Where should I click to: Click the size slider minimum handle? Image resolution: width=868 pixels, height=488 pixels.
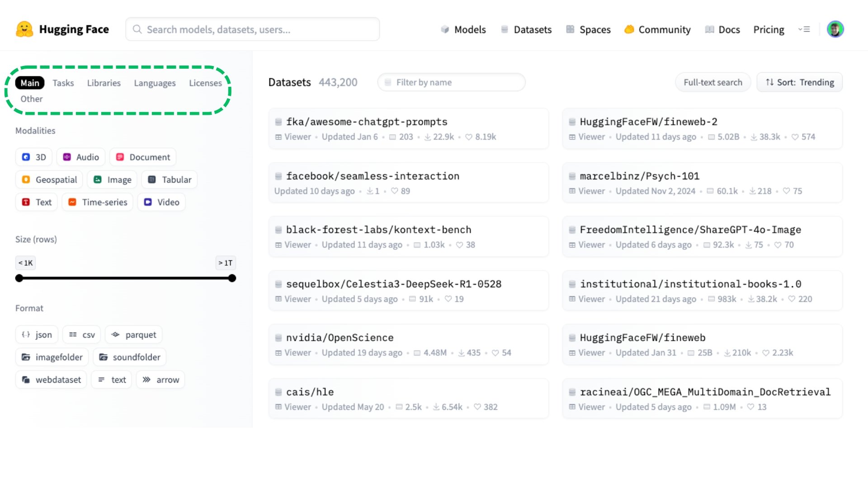19,278
